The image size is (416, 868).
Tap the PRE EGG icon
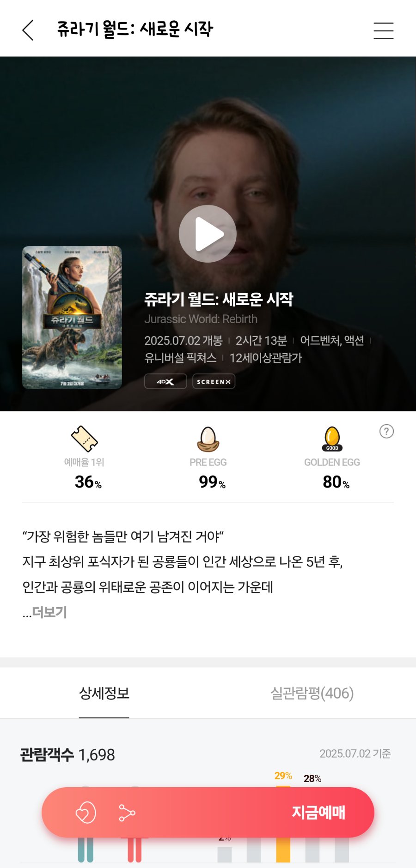(x=208, y=439)
